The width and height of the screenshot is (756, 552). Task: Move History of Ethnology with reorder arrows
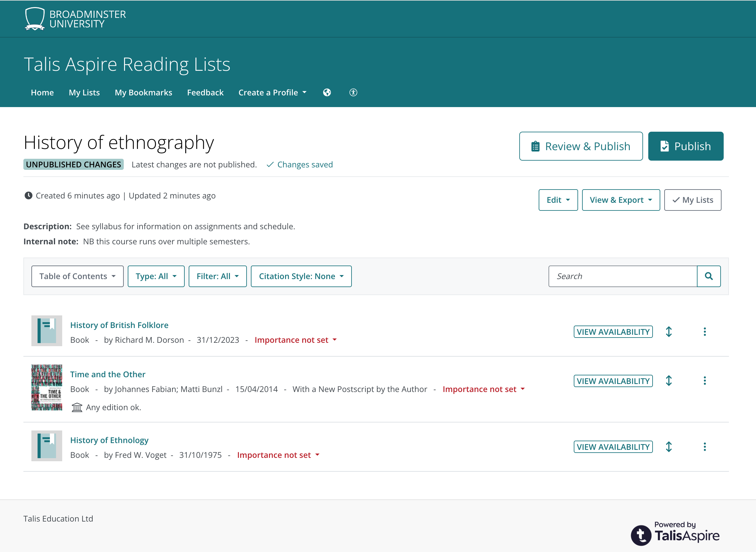click(669, 447)
